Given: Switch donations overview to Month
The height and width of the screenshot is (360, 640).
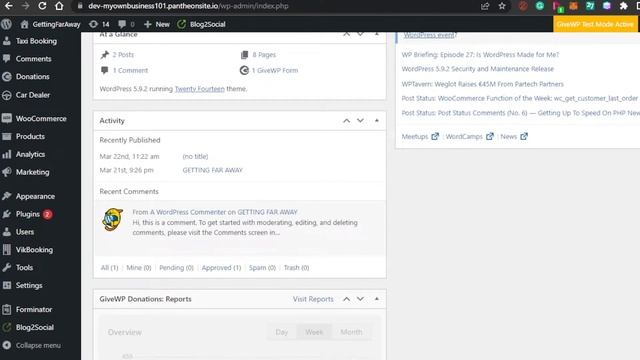Looking at the screenshot, I should coord(351,332).
